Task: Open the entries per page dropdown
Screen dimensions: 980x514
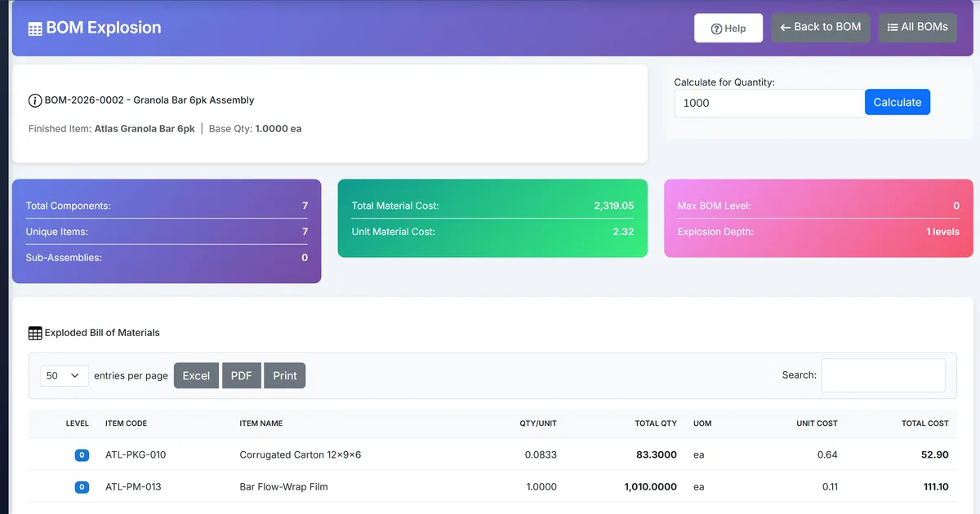Action: tap(65, 375)
